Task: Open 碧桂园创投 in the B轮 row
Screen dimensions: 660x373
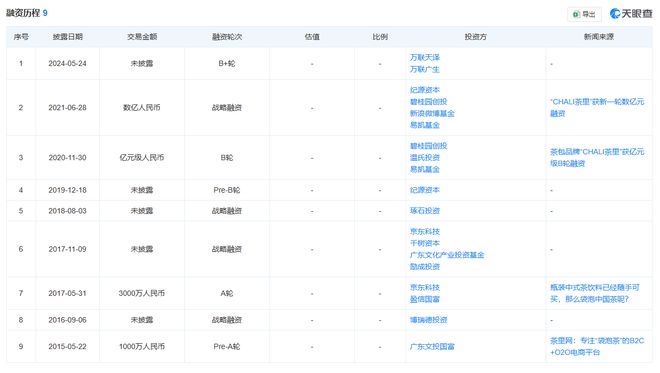Action: tap(428, 146)
